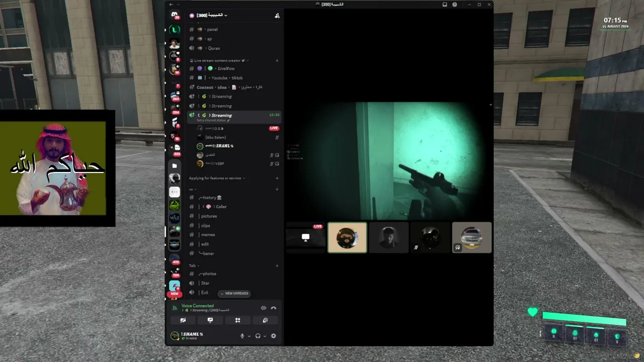
Task: Open the LiveNow channel
Action: coord(234,68)
